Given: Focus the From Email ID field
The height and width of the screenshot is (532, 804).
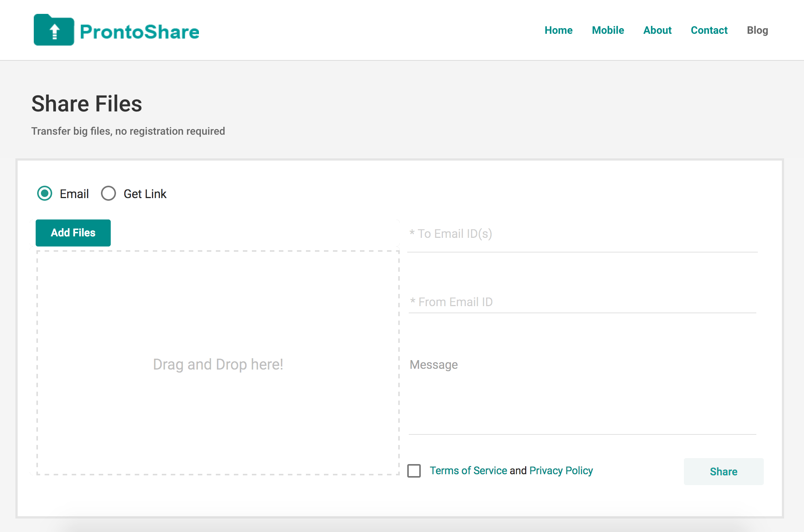Looking at the screenshot, I should pos(582,302).
